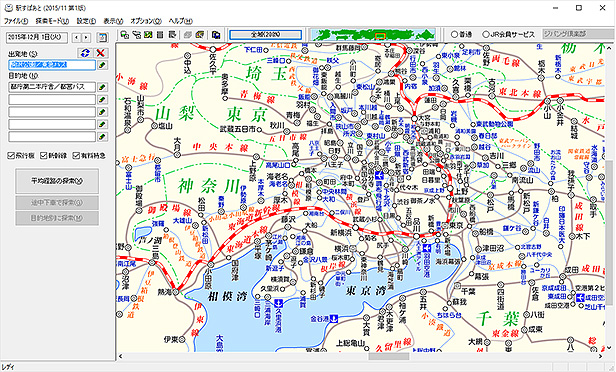Click the 金谷港 ferry icon on the map

tap(334, 318)
